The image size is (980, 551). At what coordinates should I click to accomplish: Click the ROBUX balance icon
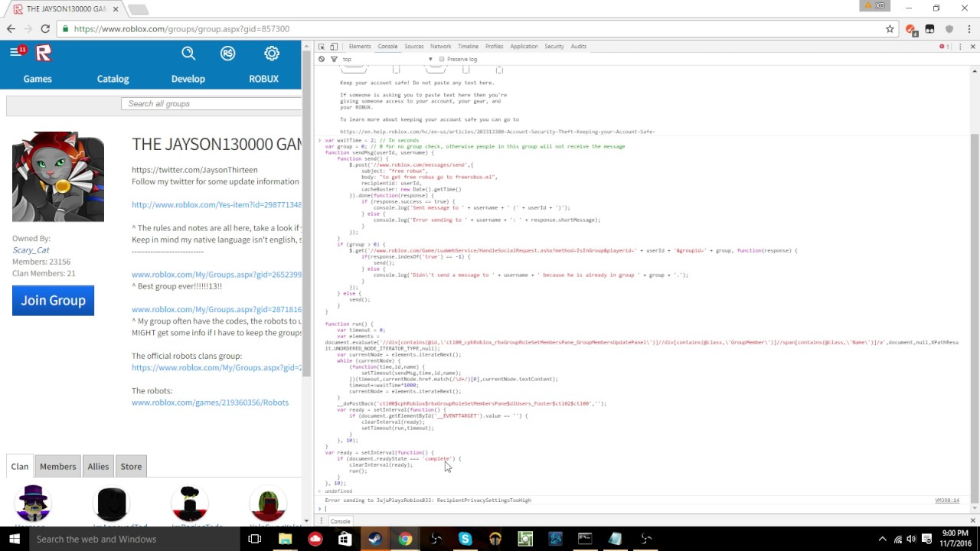227,53
